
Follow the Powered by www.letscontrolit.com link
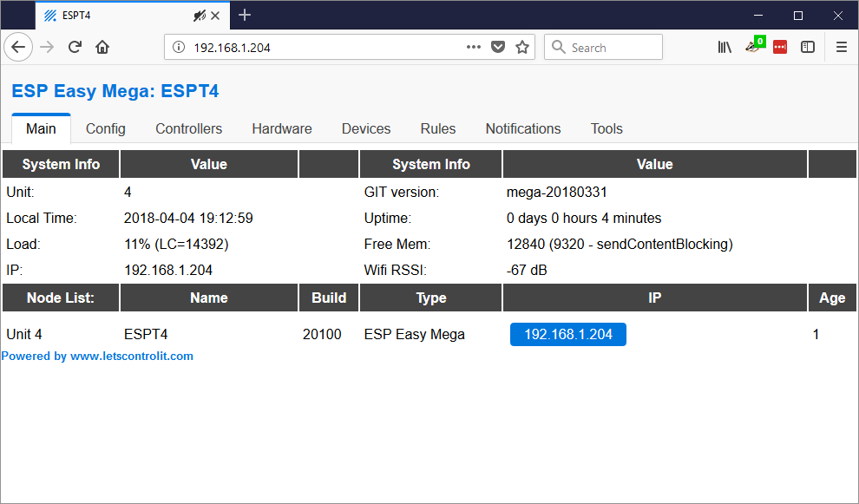97,356
